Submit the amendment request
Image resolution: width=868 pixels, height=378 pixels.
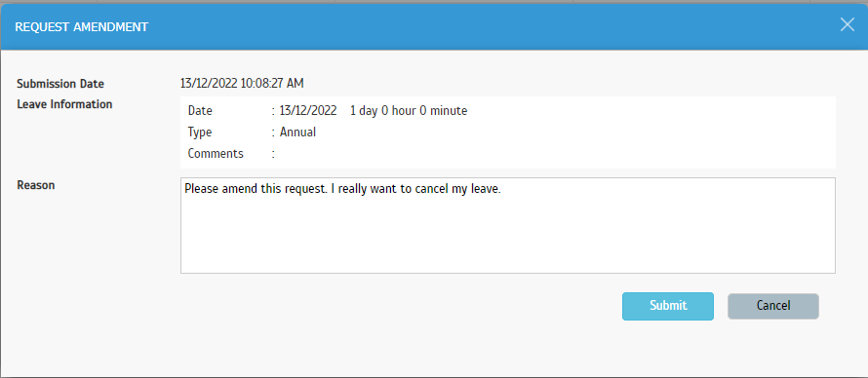tap(668, 306)
